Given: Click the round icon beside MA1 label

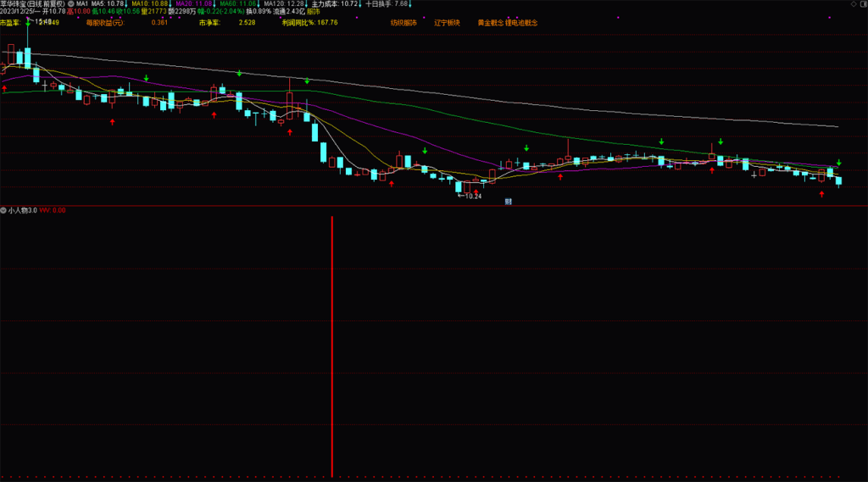Looking at the screenshot, I should click(x=70, y=4).
